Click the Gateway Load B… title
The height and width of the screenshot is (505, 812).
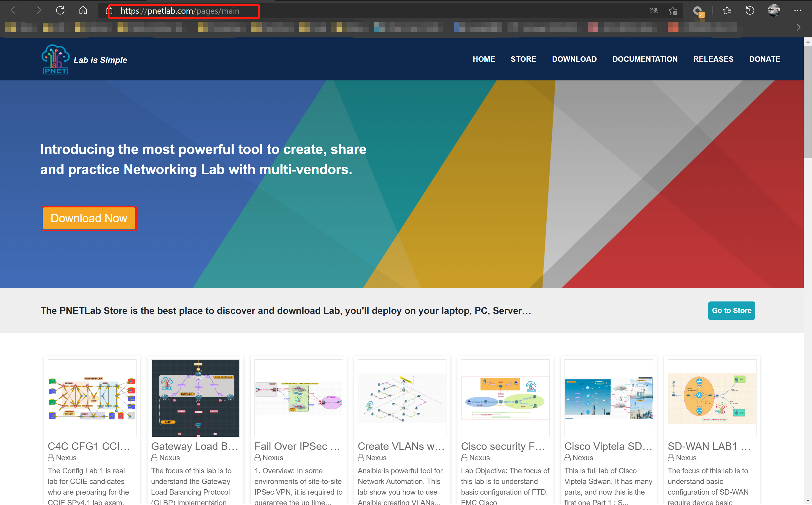coord(194,446)
